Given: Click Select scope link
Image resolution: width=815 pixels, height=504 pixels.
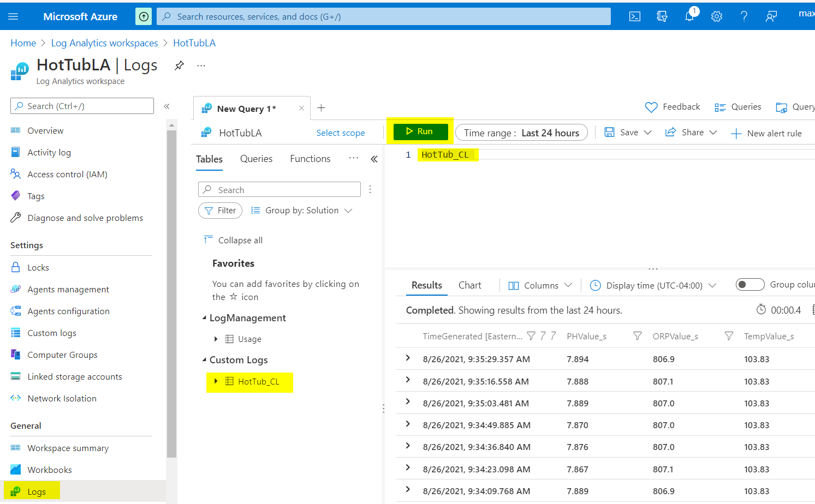Looking at the screenshot, I should tap(341, 133).
